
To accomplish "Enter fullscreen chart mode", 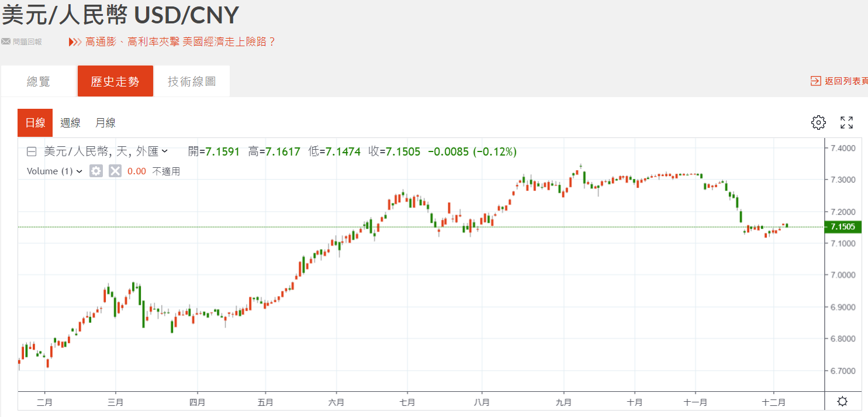I will pos(846,122).
